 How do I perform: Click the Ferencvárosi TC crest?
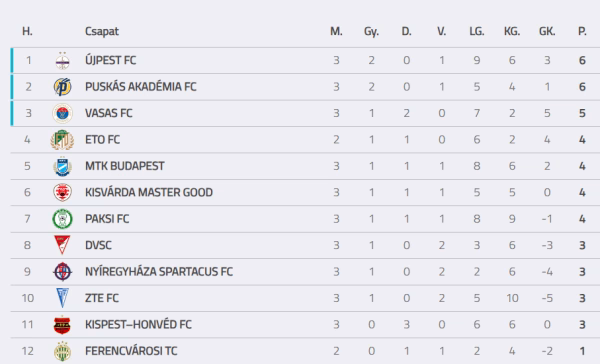point(62,351)
